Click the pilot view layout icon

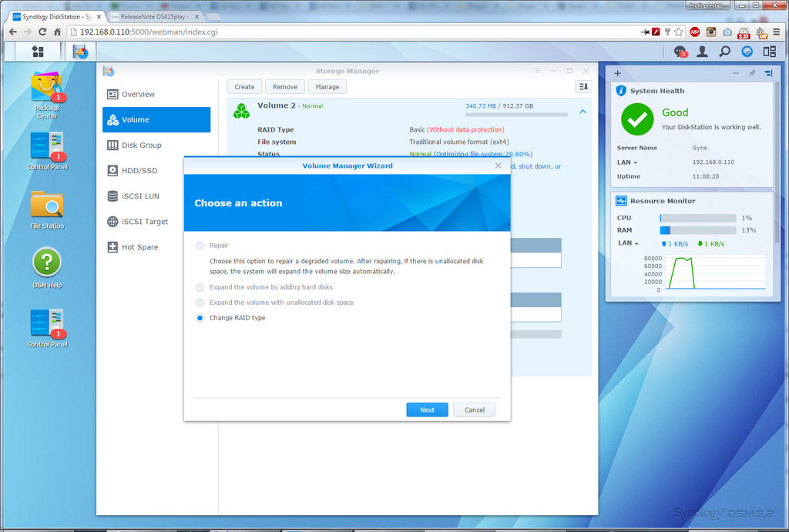pyautogui.click(x=770, y=52)
